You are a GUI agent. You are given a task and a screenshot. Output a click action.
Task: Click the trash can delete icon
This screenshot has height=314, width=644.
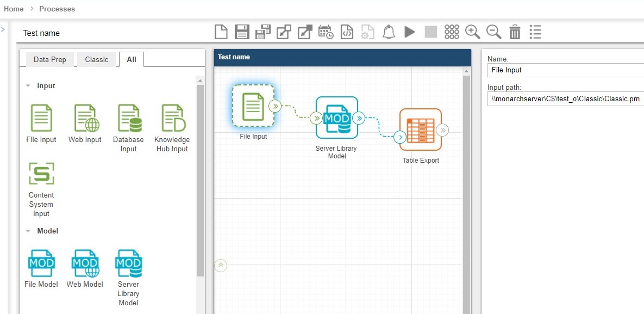tap(515, 32)
